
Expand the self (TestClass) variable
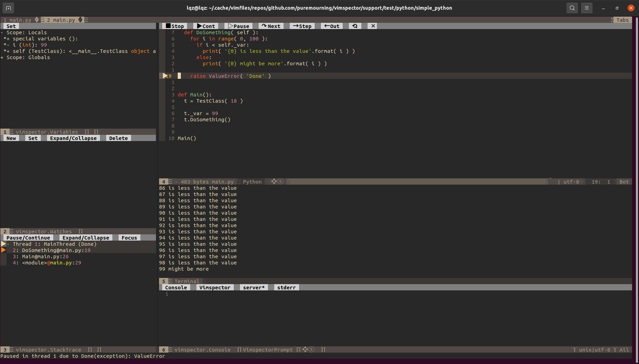tap(80, 51)
